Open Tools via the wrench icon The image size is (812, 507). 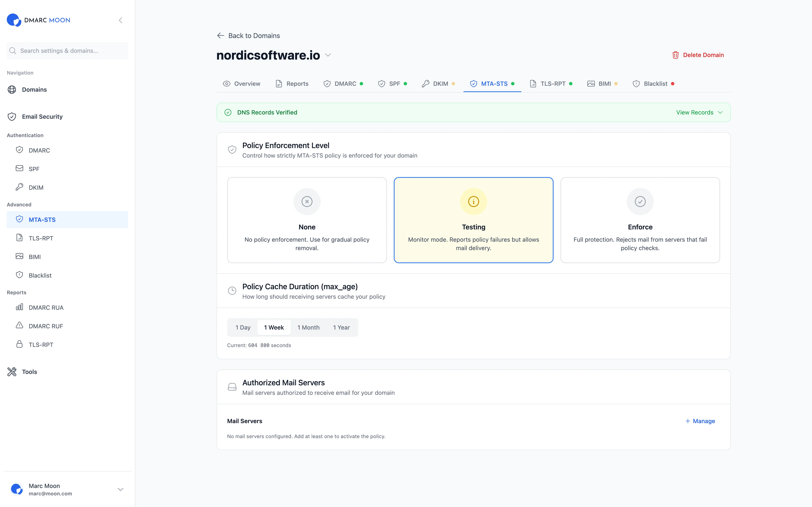click(12, 372)
